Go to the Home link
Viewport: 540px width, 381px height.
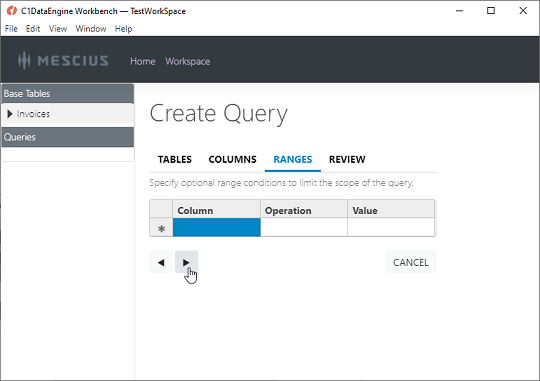143,61
